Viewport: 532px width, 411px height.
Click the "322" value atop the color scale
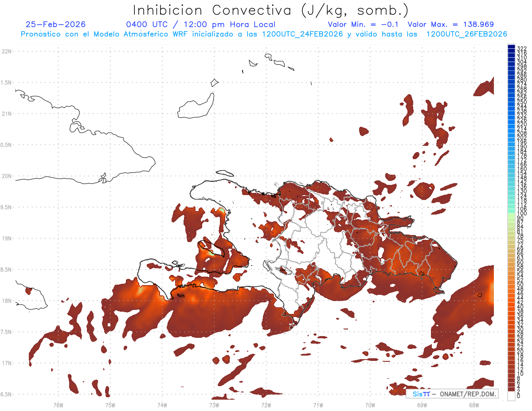click(521, 48)
